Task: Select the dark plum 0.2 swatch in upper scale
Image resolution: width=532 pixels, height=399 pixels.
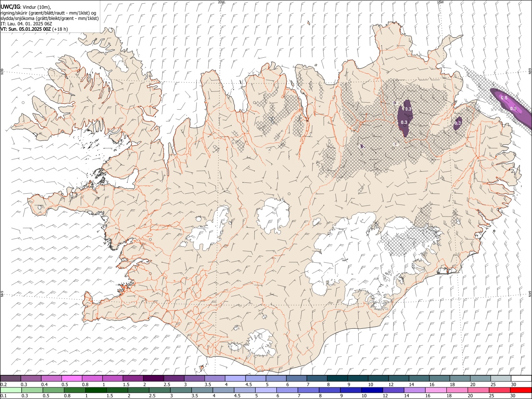Action: 11,379
